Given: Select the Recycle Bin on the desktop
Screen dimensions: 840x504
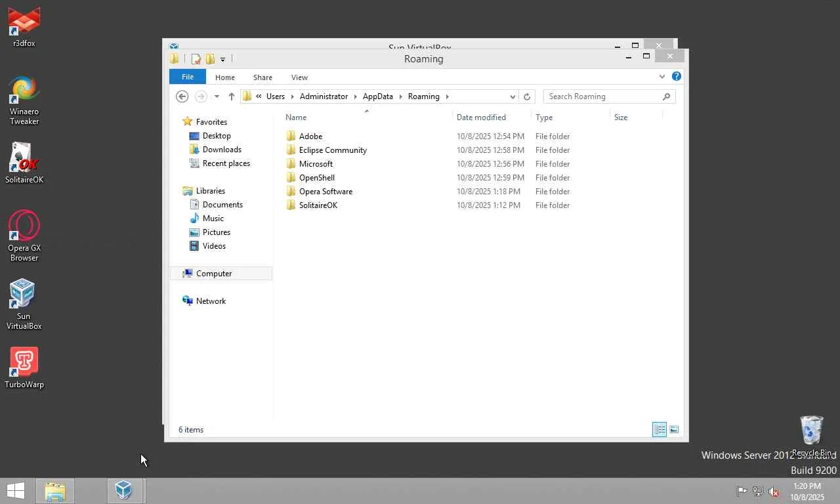Looking at the screenshot, I should point(812,436).
